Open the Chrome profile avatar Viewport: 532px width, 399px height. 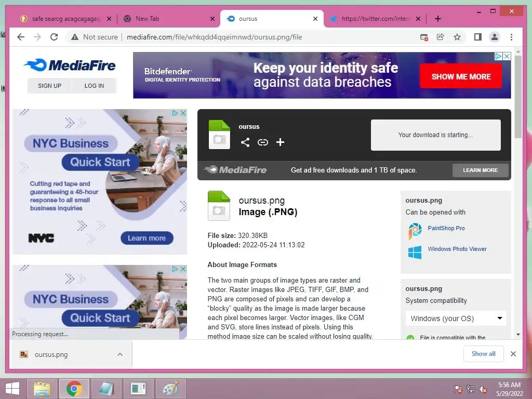[495, 37]
